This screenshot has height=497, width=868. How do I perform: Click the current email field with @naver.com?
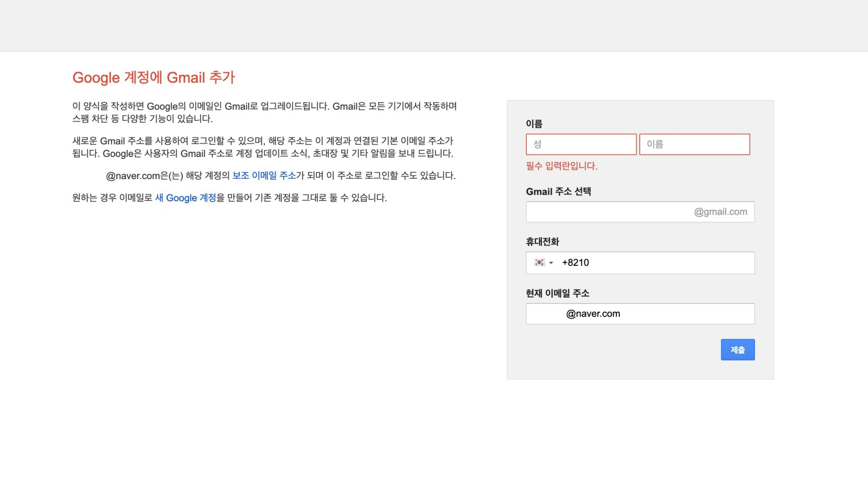coord(640,314)
